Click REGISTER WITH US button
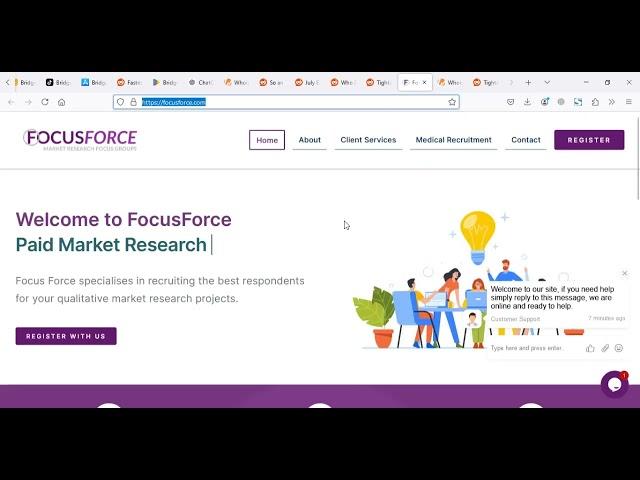 click(66, 336)
